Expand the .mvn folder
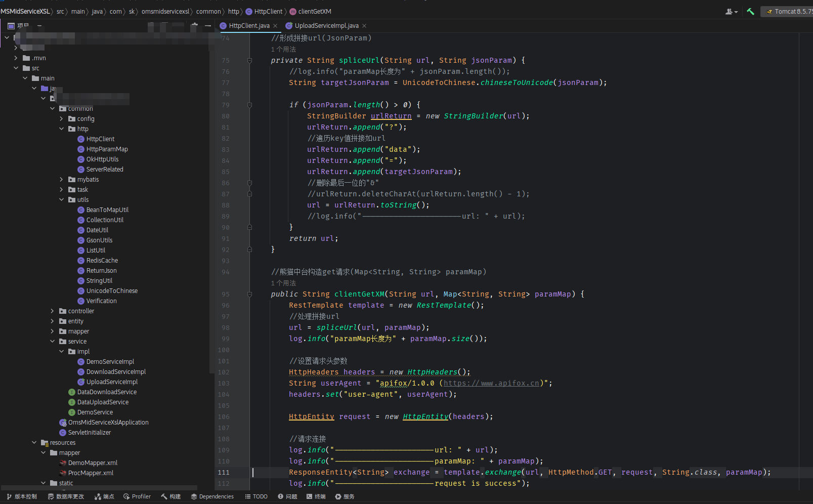This screenshot has height=504, width=813. click(x=16, y=58)
